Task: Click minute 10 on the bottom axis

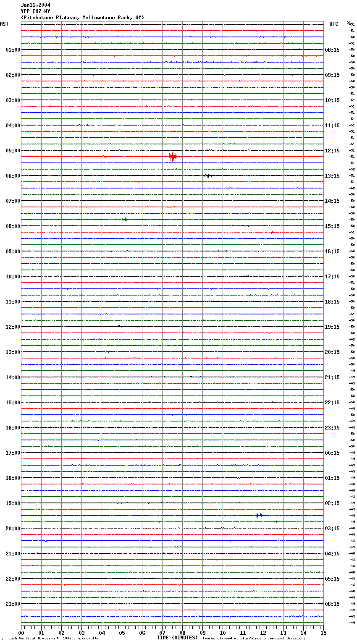Action: (x=223, y=633)
